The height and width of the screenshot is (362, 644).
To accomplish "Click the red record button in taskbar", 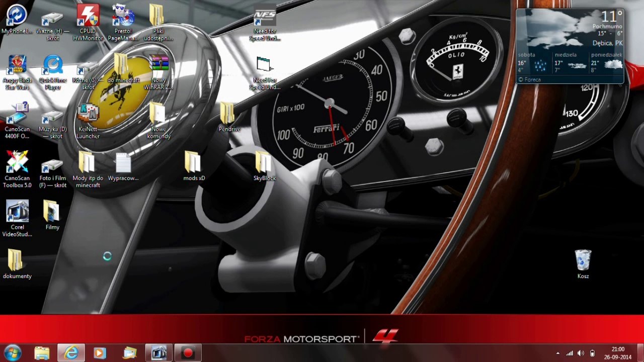I will click(x=188, y=353).
